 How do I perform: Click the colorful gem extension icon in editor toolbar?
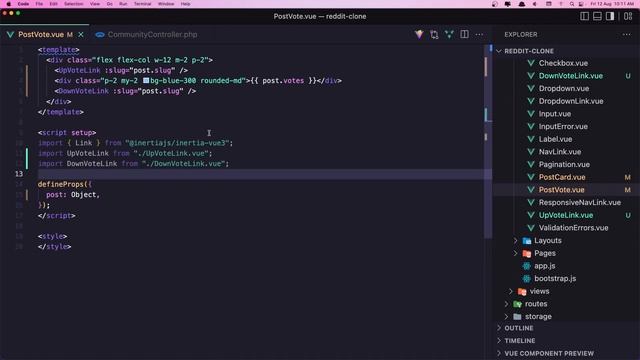pyautogui.click(x=419, y=35)
